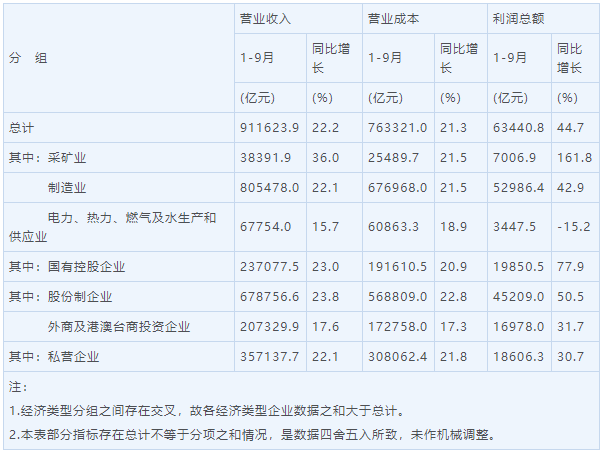Select the 总计 row label
The height and width of the screenshot is (453, 602).
[22, 127]
